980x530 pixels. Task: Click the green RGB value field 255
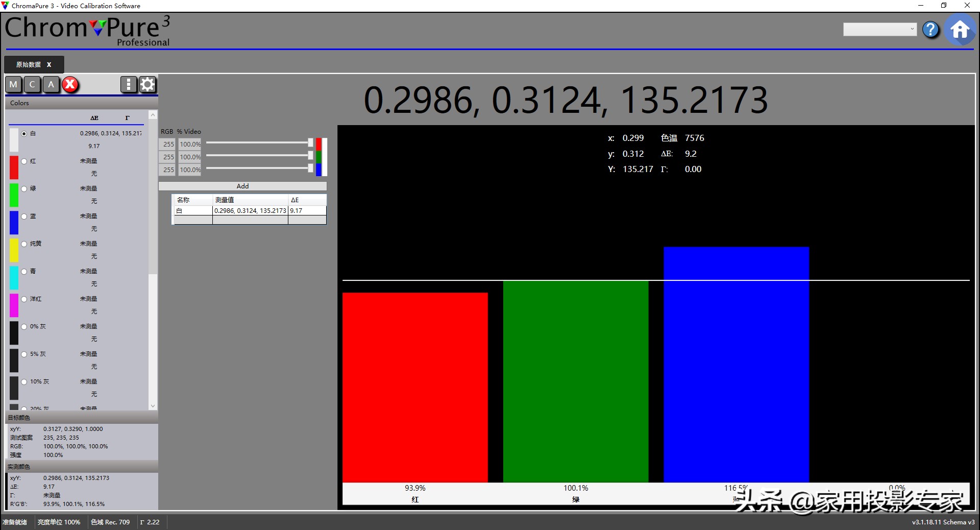pyautogui.click(x=168, y=157)
